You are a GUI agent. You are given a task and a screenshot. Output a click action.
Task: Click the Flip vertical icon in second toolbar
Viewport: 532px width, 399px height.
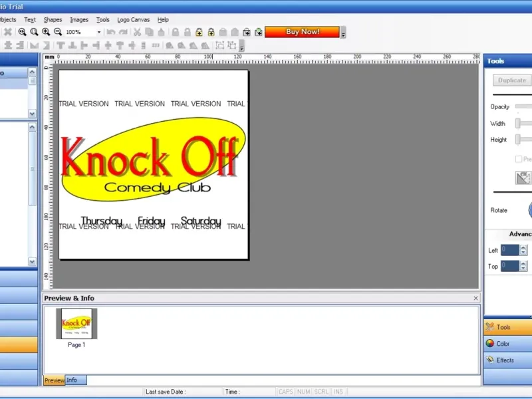[46, 45]
